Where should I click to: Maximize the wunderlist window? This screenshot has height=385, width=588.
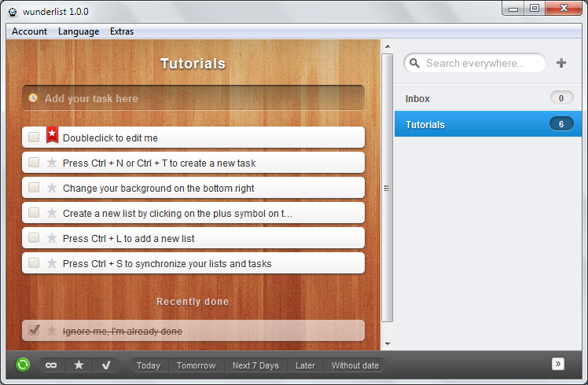click(x=535, y=8)
